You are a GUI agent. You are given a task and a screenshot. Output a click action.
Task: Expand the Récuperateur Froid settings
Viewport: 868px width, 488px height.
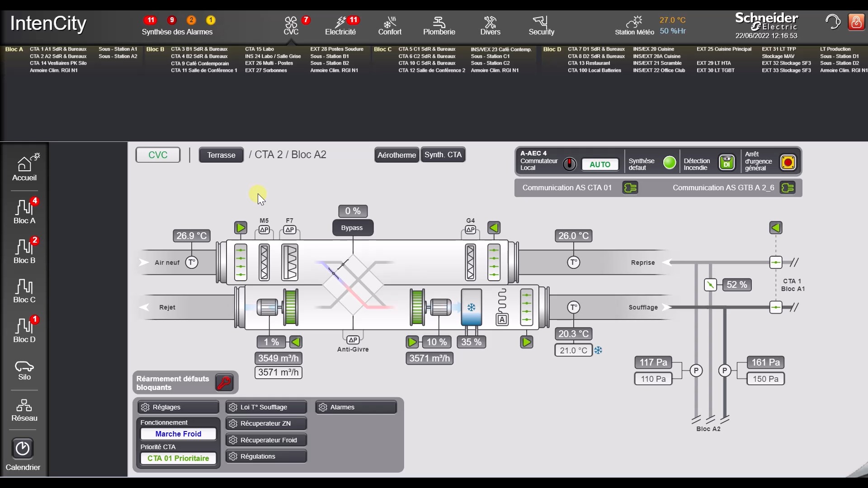pyautogui.click(x=266, y=440)
